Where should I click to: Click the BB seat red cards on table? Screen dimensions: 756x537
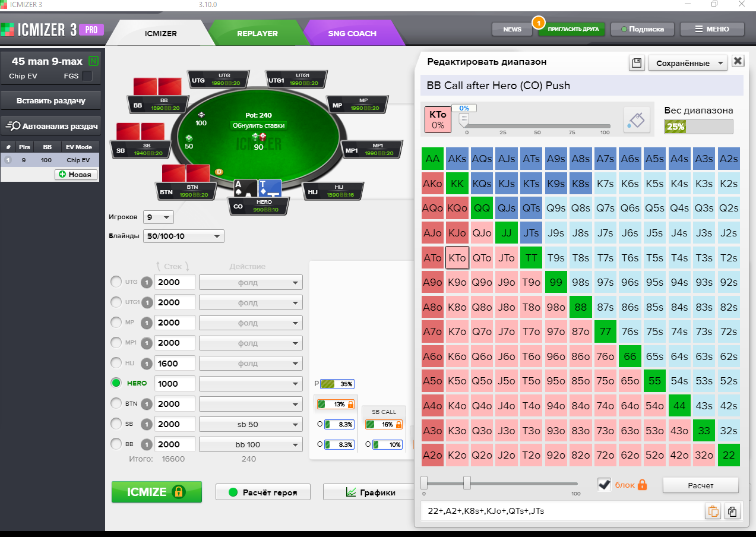coord(157,87)
